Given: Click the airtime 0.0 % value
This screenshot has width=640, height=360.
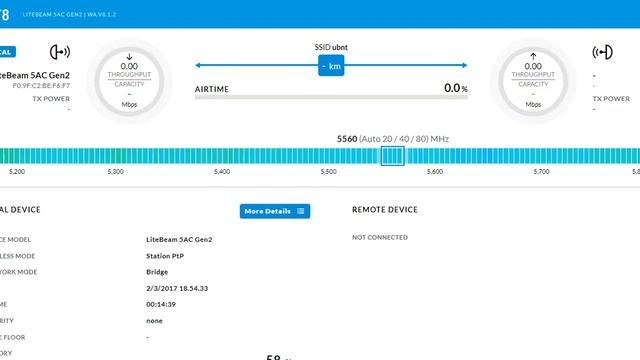Looking at the screenshot, I should tap(456, 88).
